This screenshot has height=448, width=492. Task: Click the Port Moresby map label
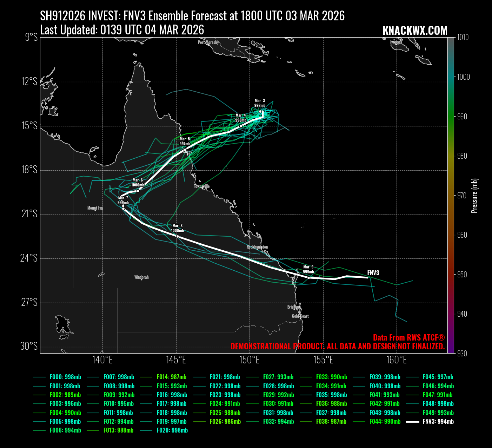point(208,42)
